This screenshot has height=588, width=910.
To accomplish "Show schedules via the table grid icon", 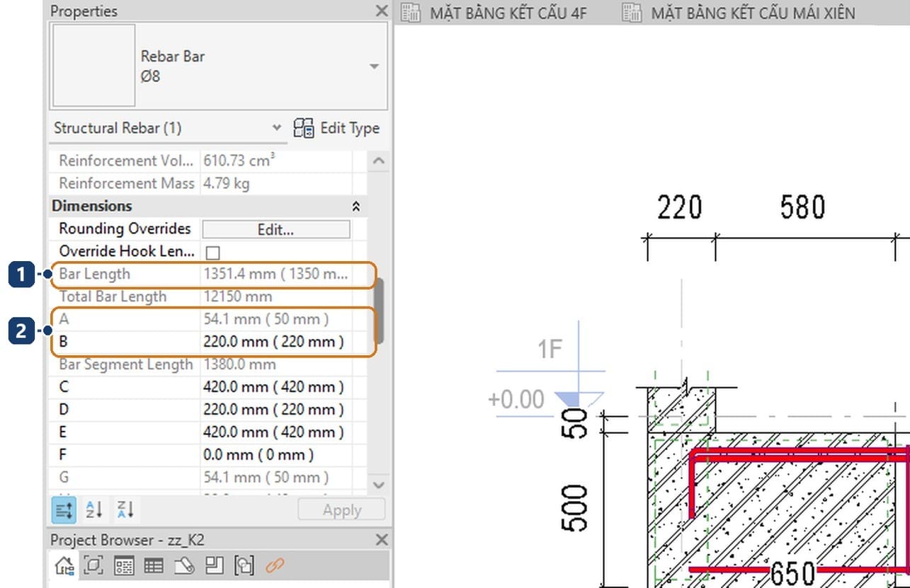I will click(x=153, y=565).
